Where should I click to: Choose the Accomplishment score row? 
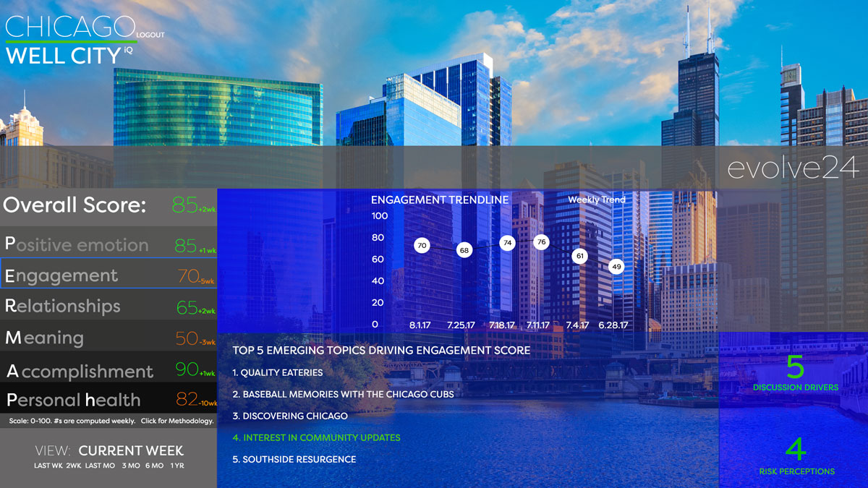click(x=109, y=370)
